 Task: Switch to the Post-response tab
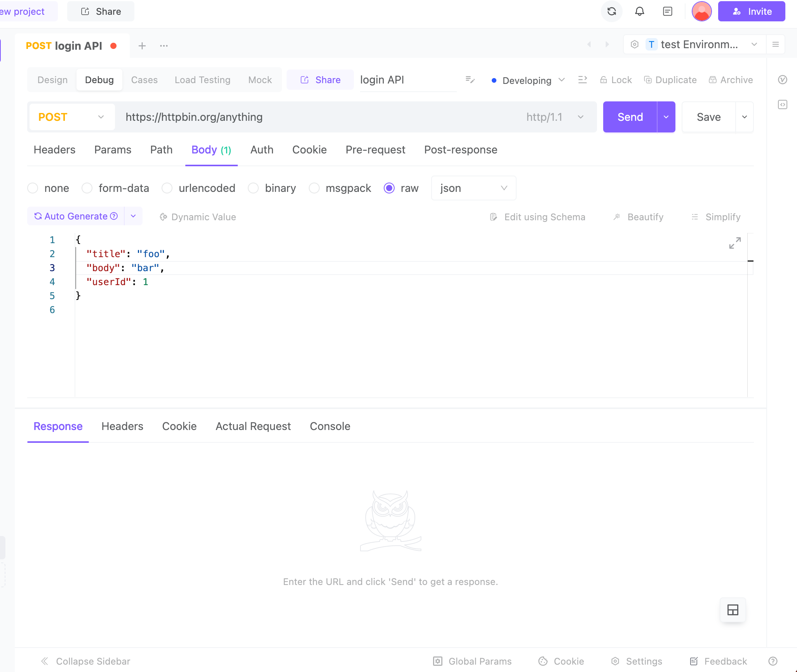(x=461, y=149)
